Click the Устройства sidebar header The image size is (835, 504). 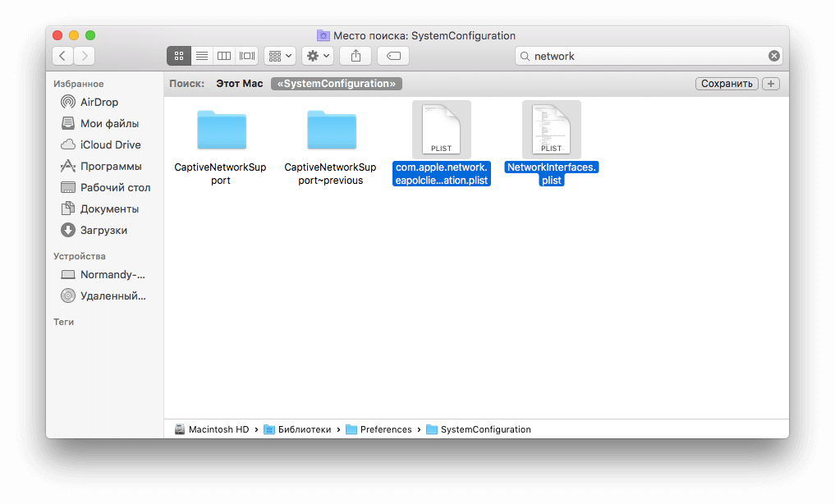coord(80,256)
